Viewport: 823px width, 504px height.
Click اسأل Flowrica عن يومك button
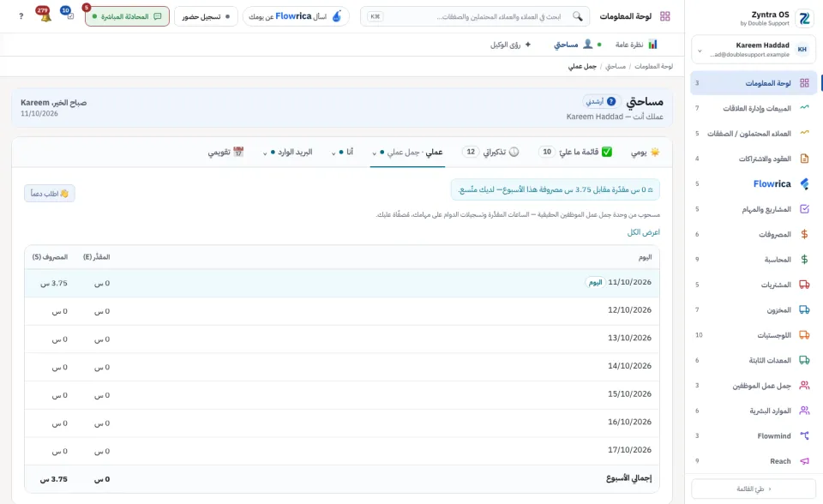[x=296, y=16]
